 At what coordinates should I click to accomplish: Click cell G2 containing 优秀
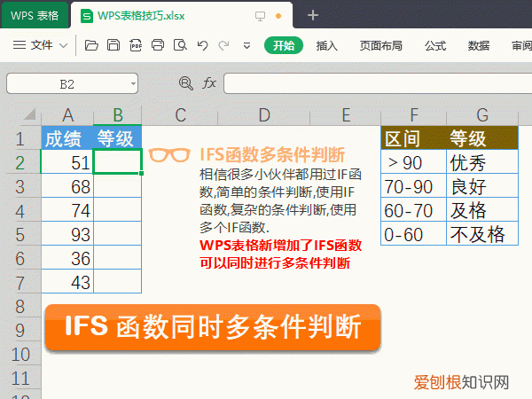[x=482, y=162]
